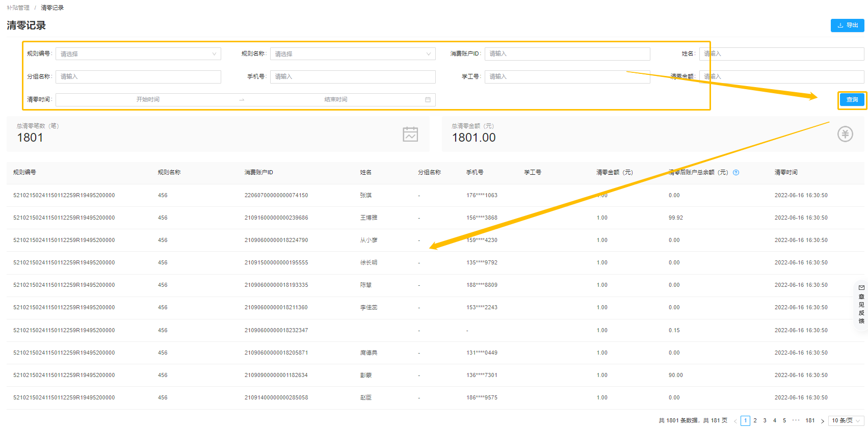
Task: Click phone number 176****1063
Action: (x=482, y=196)
